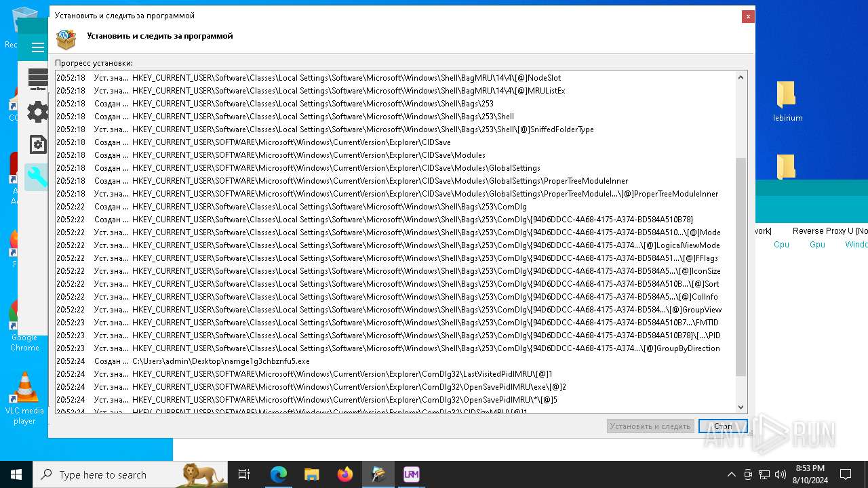Click the Windows Start button

[x=16, y=474]
